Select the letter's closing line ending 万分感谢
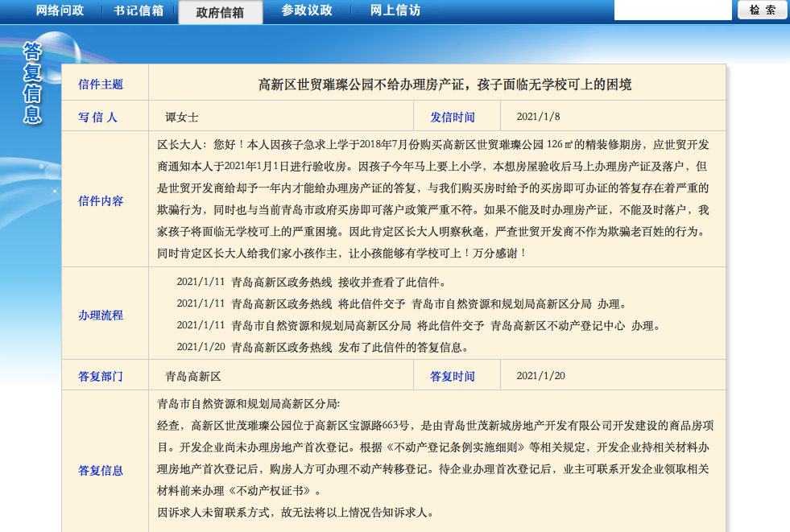The width and height of the screenshot is (790, 532). (341, 254)
